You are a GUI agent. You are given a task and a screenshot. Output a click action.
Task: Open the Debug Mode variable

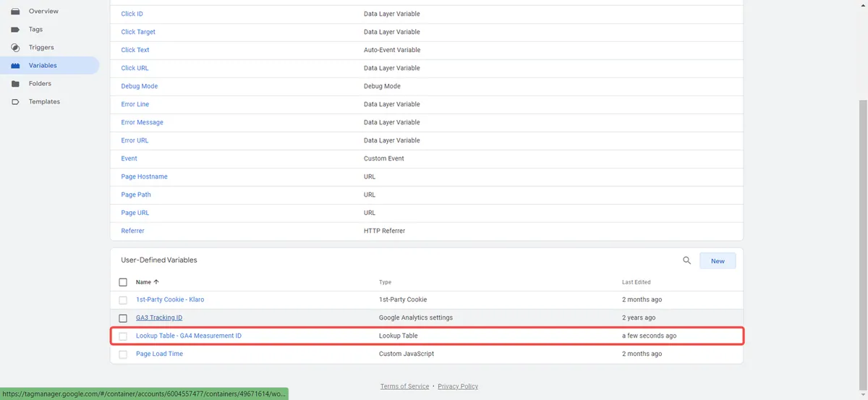point(139,86)
